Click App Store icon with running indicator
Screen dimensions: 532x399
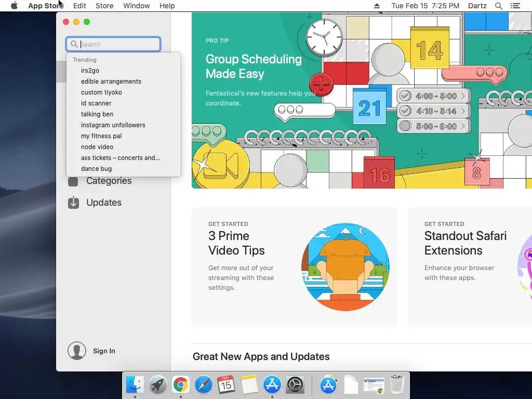[272, 385]
